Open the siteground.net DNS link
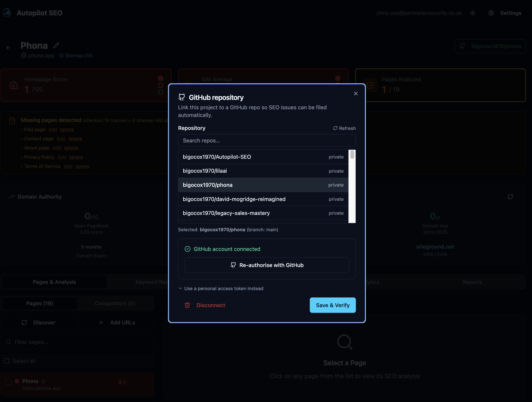Screen dimensions: 532x402 [x=435, y=247]
